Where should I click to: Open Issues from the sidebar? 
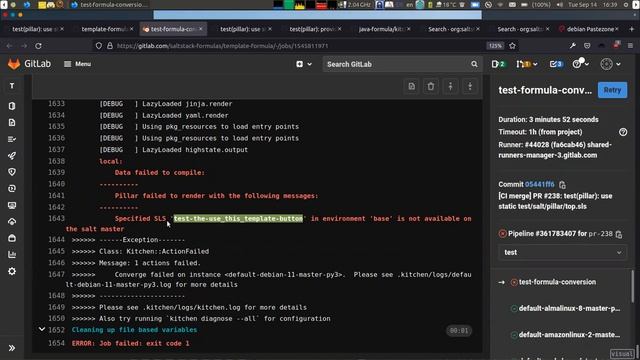(x=12, y=139)
